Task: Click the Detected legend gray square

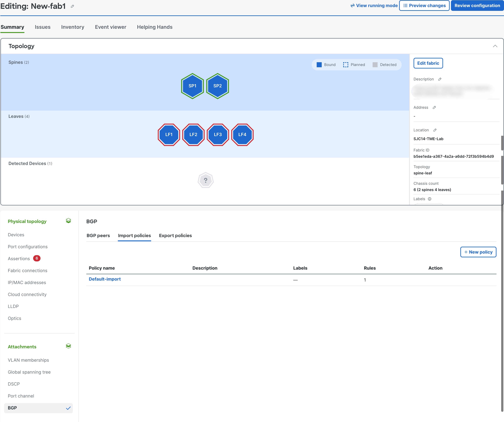Action: point(375,65)
